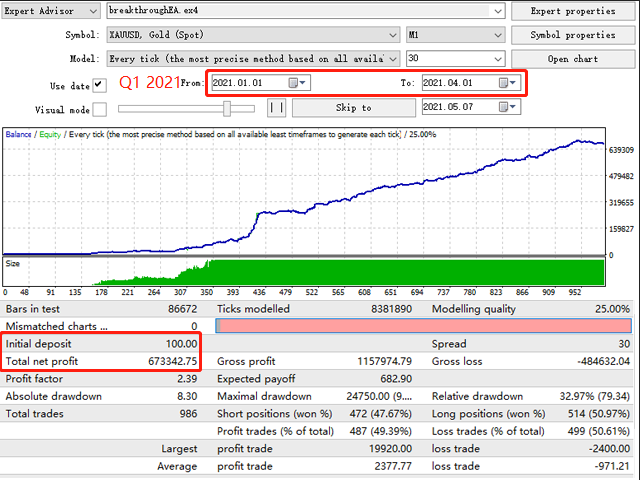Click the Largest loss trade value -2400.00
The height and width of the screenshot is (480, 640).
[x=609, y=449]
